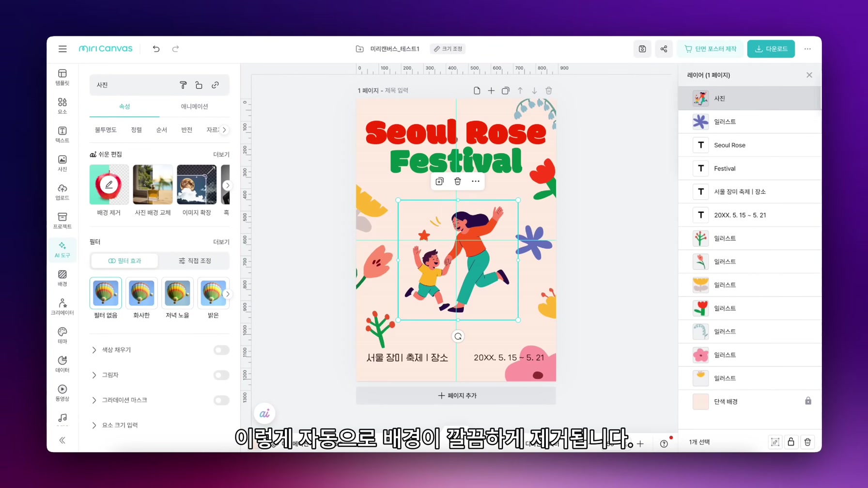Show more AI easy edit tools arrow

point(227,186)
